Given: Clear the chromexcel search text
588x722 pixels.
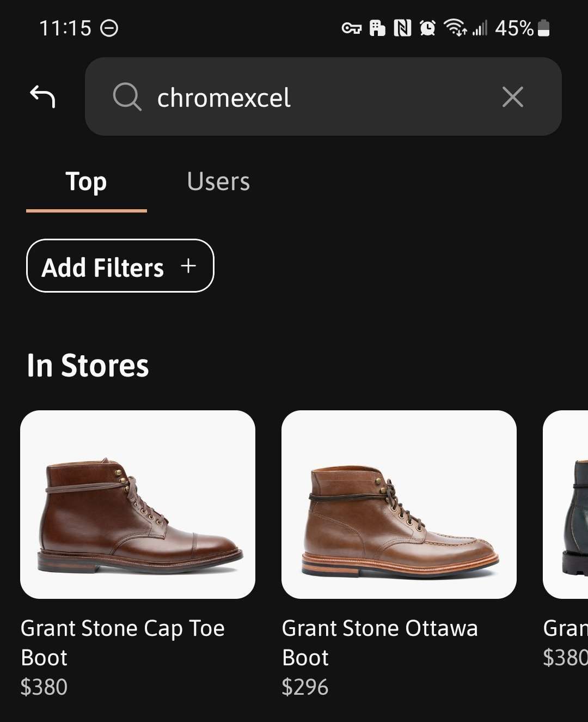Looking at the screenshot, I should [512, 97].
